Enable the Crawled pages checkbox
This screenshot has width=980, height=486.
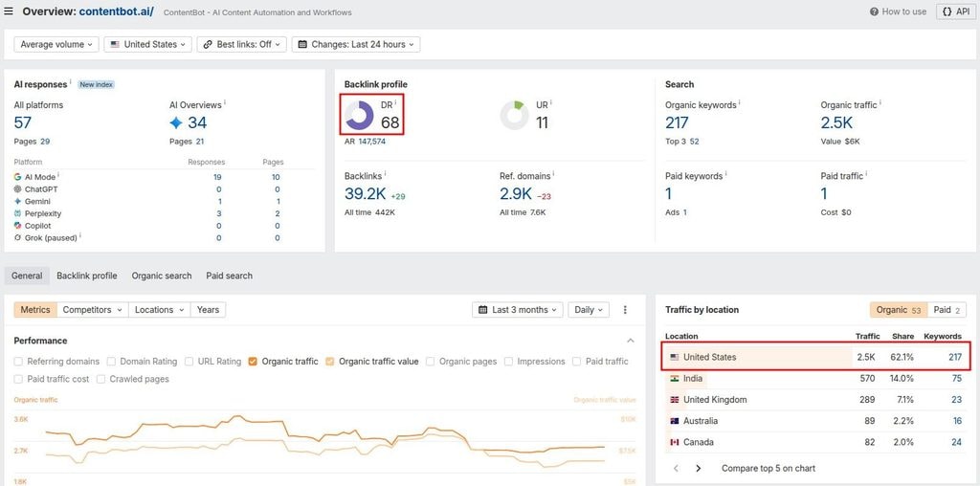click(x=100, y=379)
